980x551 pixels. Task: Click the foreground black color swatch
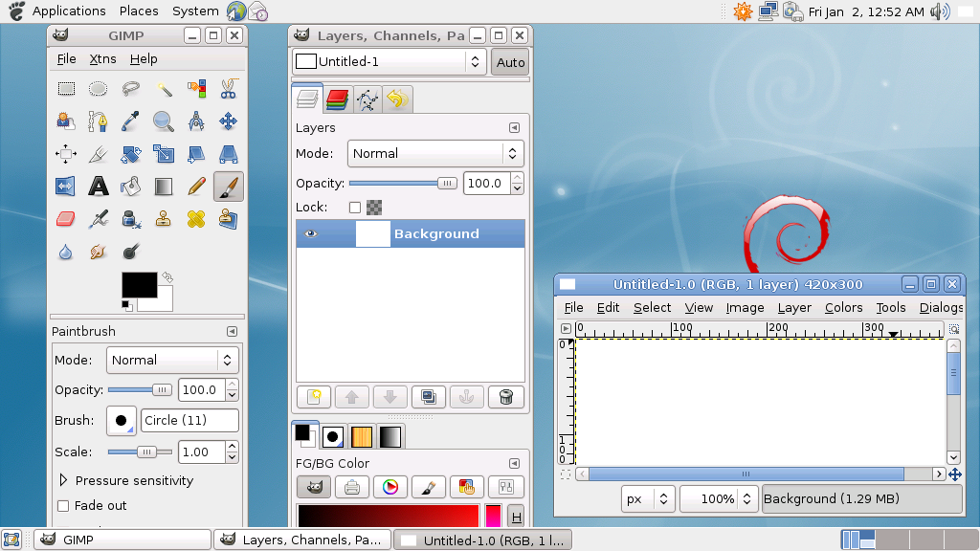[139, 285]
